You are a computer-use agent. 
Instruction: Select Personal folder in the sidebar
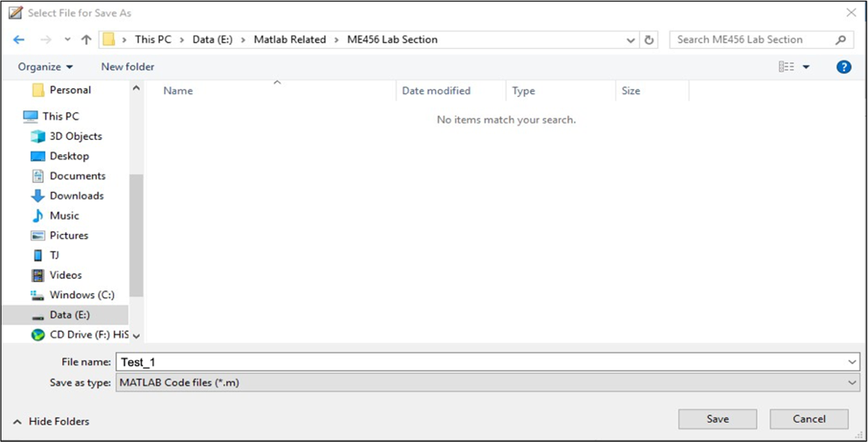coord(61,90)
